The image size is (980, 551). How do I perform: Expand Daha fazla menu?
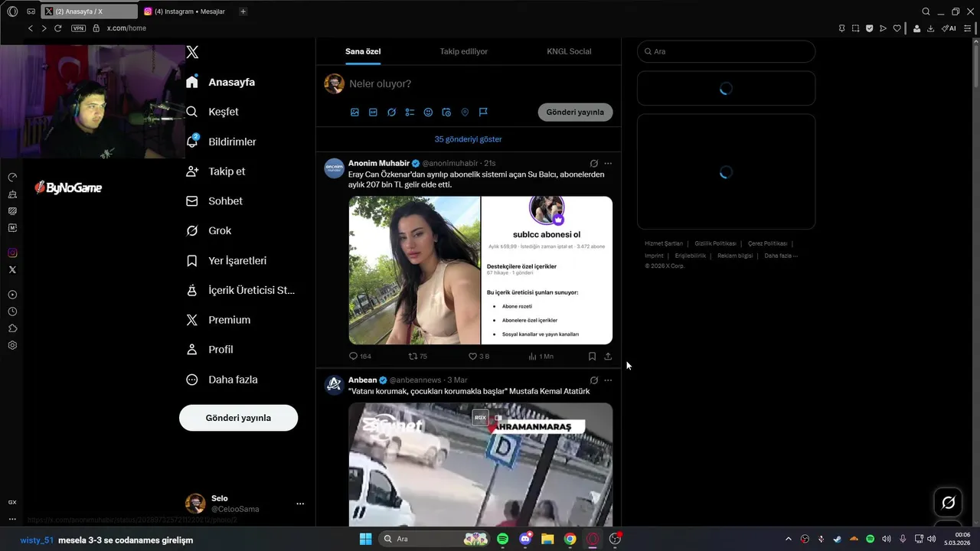222,380
